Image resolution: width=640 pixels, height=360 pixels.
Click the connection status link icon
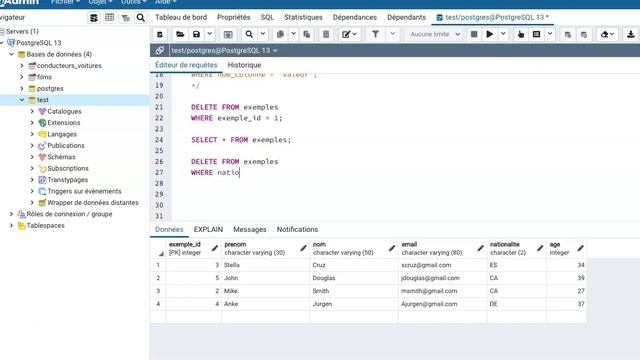(x=160, y=50)
